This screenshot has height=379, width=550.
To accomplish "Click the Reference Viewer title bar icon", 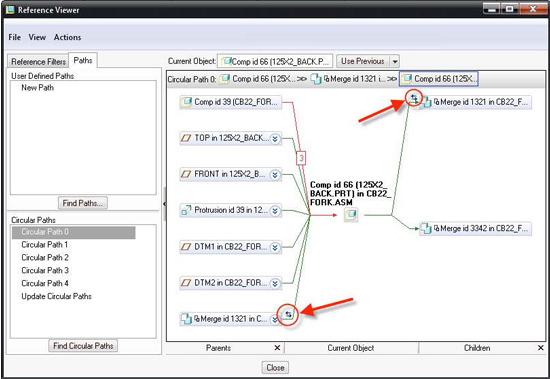I will 10,10.
